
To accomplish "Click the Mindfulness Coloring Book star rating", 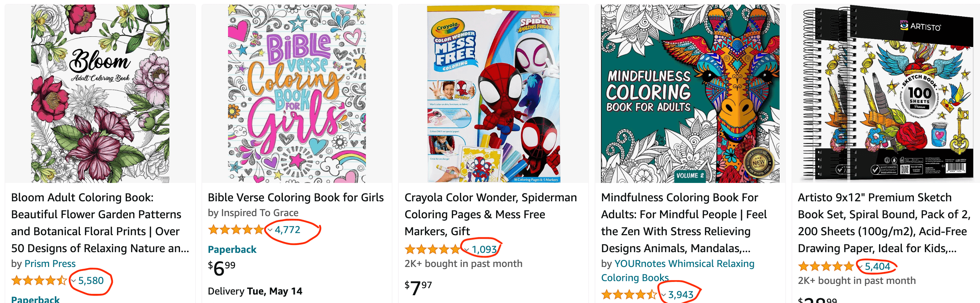I will [629, 294].
